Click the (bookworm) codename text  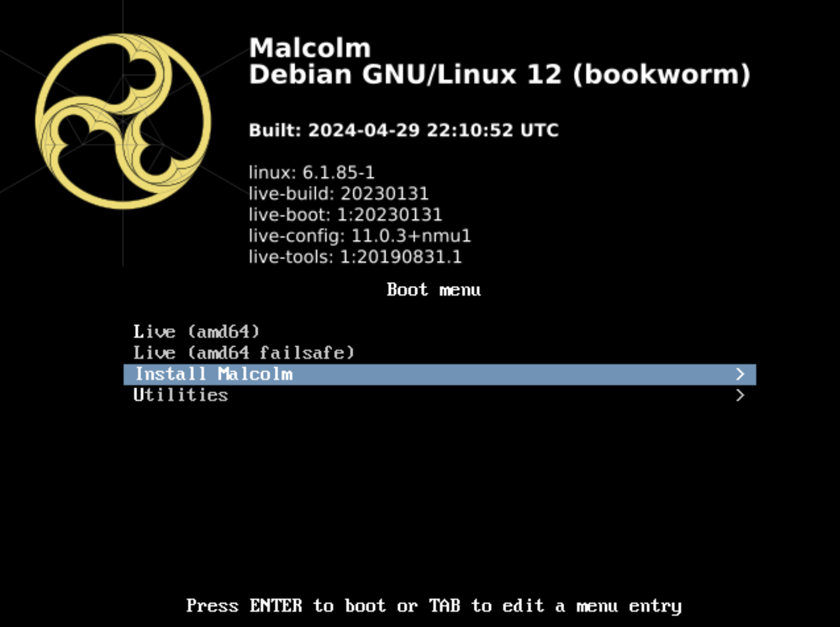pos(661,75)
